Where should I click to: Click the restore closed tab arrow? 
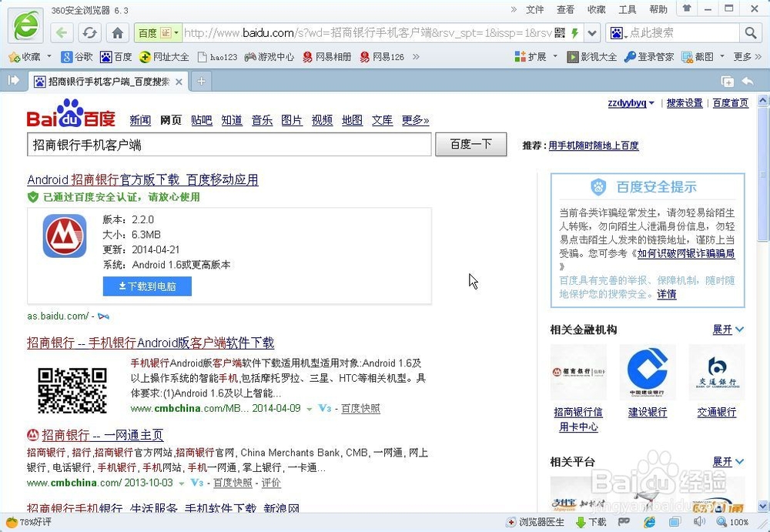[x=748, y=81]
